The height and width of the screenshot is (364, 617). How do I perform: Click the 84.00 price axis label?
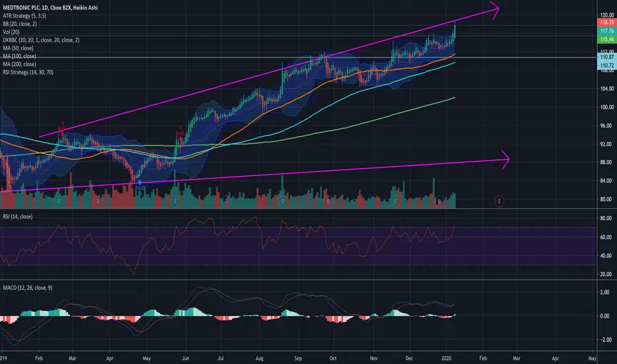pyautogui.click(x=607, y=181)
